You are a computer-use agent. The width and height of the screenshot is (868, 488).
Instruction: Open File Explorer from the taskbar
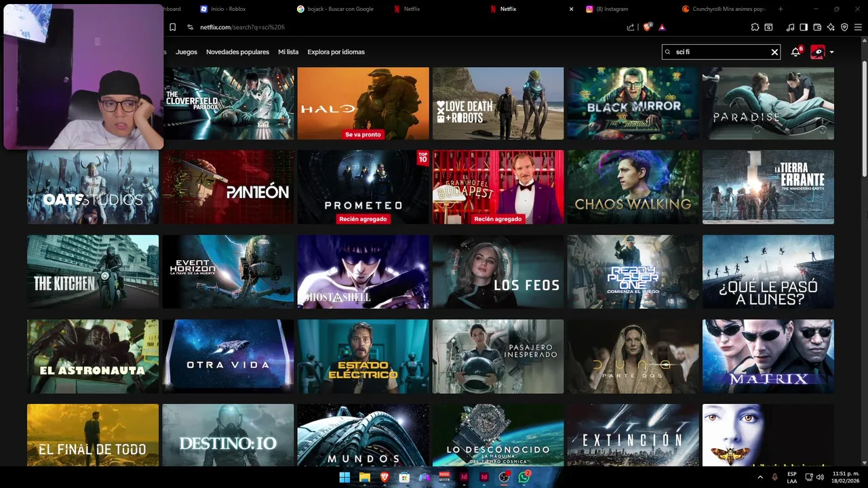coord(365,477)
